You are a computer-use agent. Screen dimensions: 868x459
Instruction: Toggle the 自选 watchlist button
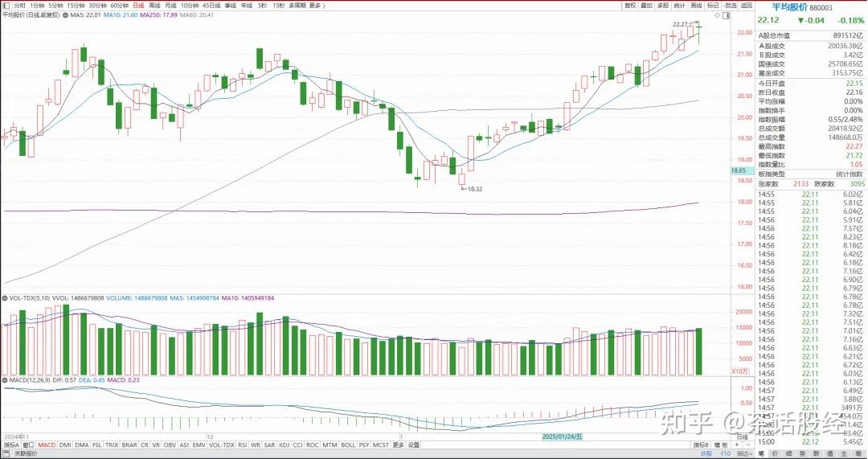pos(730,6)
